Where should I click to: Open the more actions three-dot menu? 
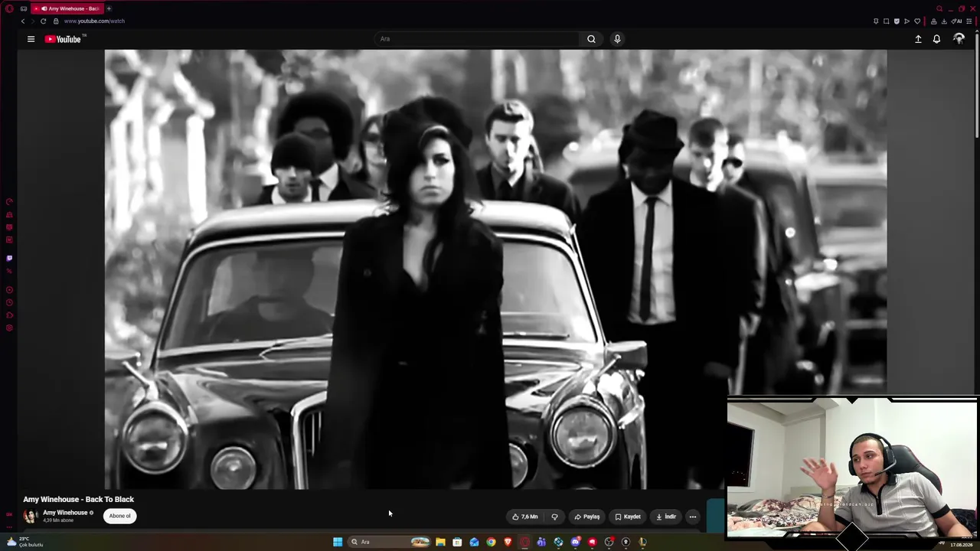coord(693,517)
